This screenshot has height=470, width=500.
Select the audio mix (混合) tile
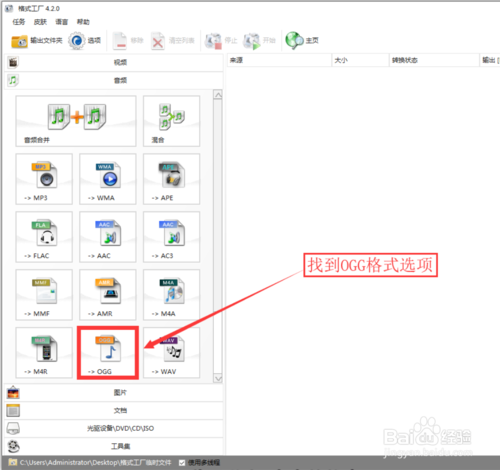click(172, 121)
